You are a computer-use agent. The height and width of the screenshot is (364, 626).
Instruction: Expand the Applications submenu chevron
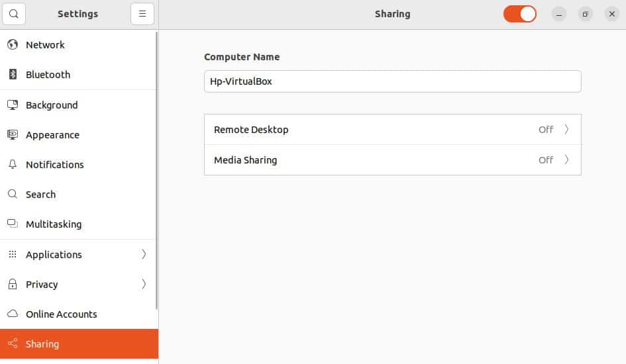pos(144,255)
